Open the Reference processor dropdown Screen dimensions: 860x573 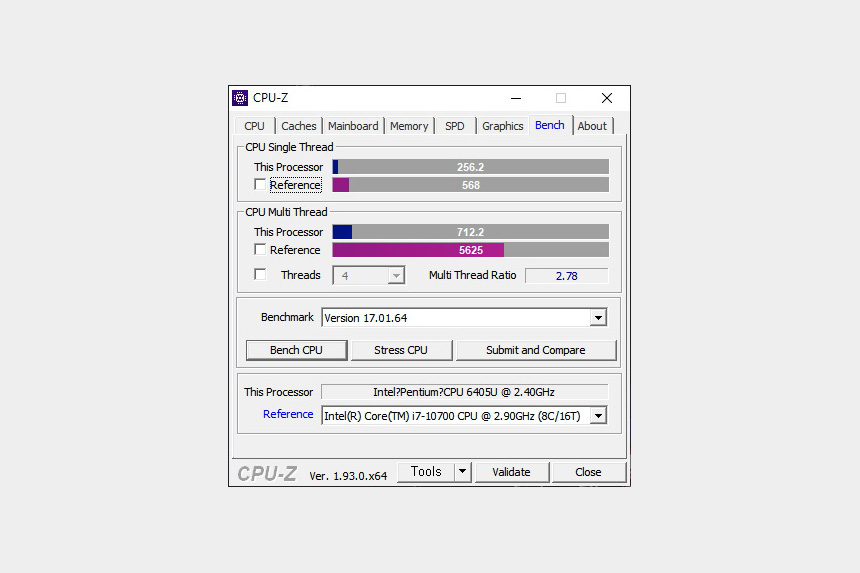(598, 416)
